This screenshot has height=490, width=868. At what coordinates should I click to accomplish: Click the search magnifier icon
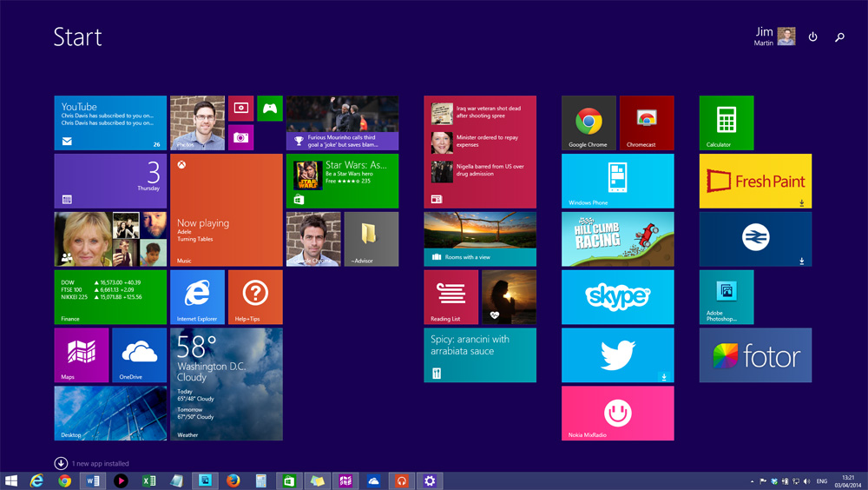click(x=839, y=37)
